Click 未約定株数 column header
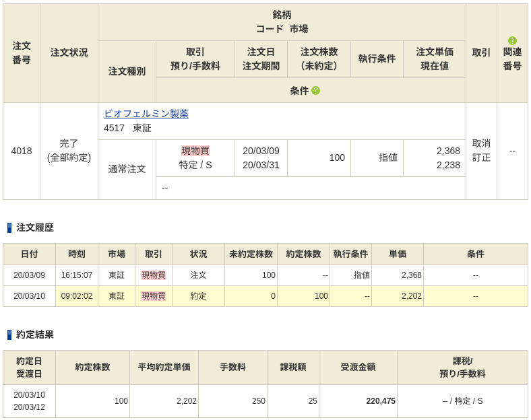The height and width of the screenshot is (420, 531). pyautogui.click(x=251, y=254)
